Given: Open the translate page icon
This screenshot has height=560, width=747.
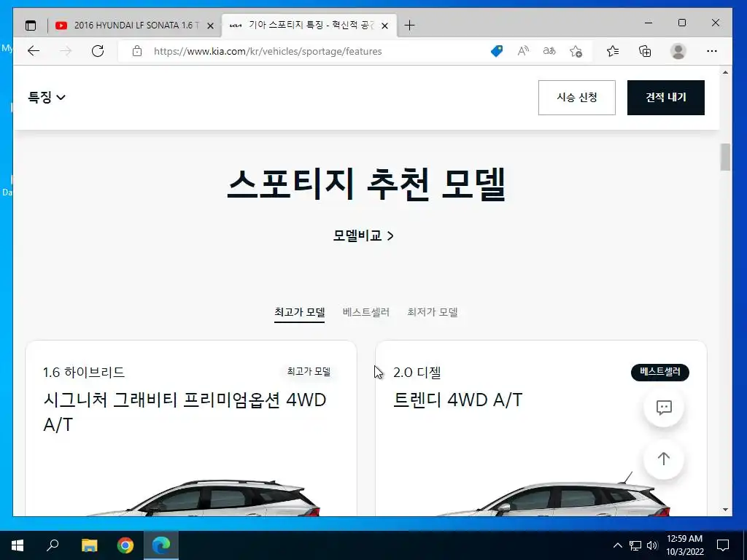Looking at the screenshot, I should pyautogui.click(x=549, y=51).
